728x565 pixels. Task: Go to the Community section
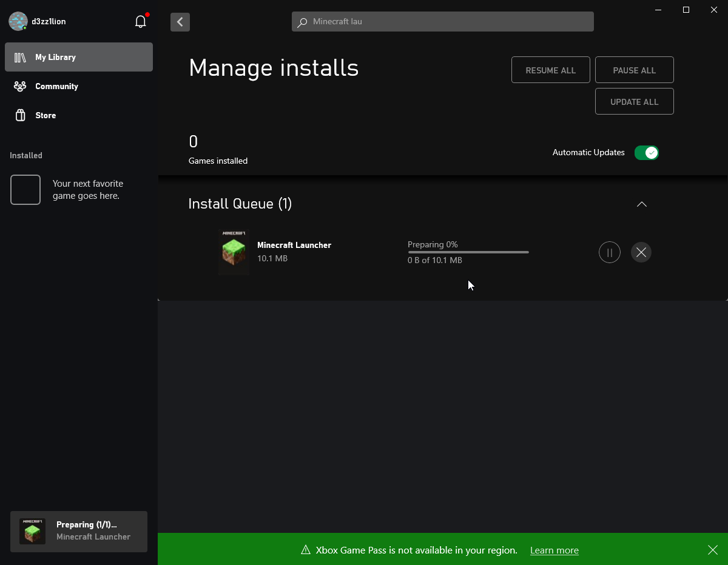pos(56,86)
